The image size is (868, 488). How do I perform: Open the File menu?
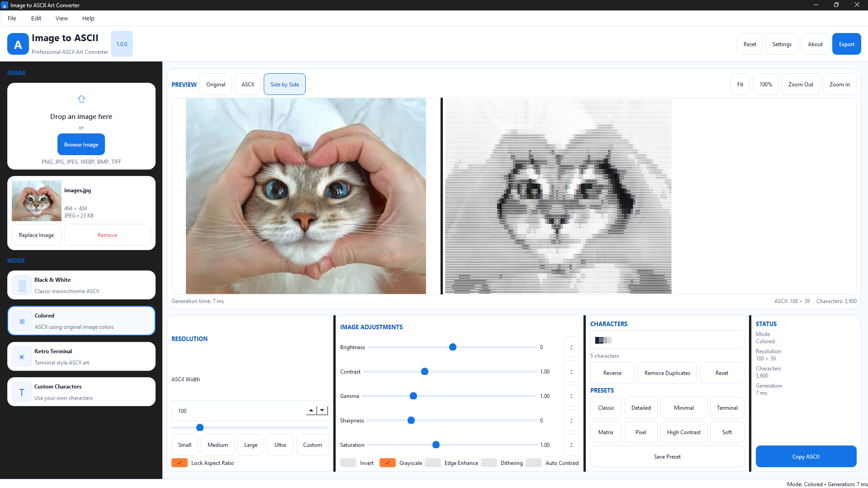(x=12, y=19)
